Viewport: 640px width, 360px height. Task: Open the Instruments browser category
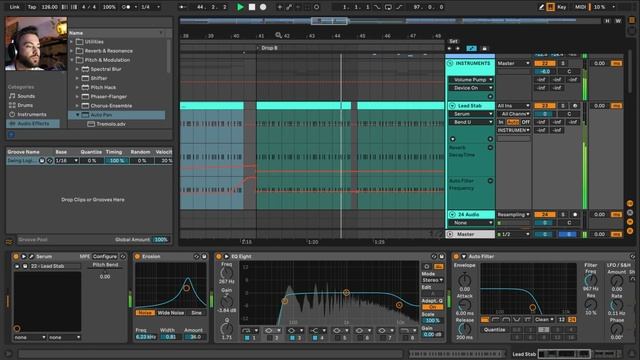coord(31,114)
